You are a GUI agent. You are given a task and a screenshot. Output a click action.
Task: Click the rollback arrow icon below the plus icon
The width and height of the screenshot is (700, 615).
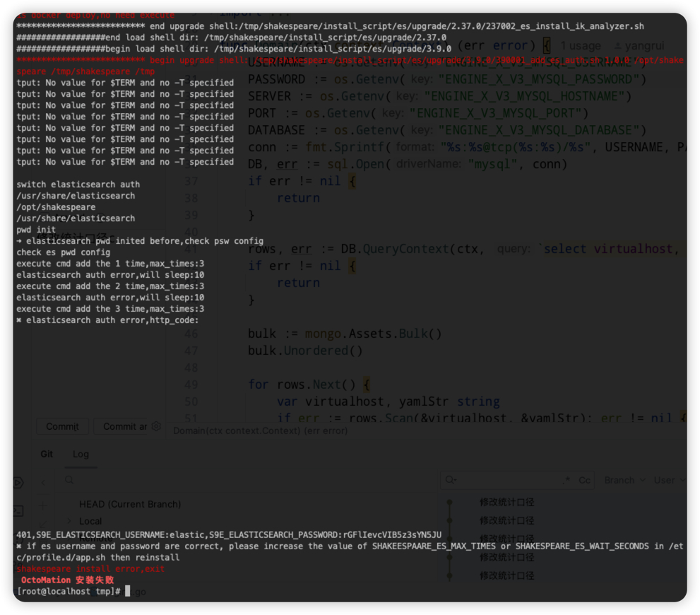tap(42, 523)
